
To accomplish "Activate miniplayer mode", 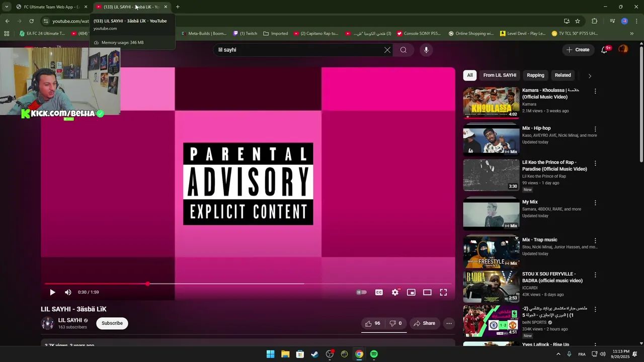I will (x=411, y=292).
